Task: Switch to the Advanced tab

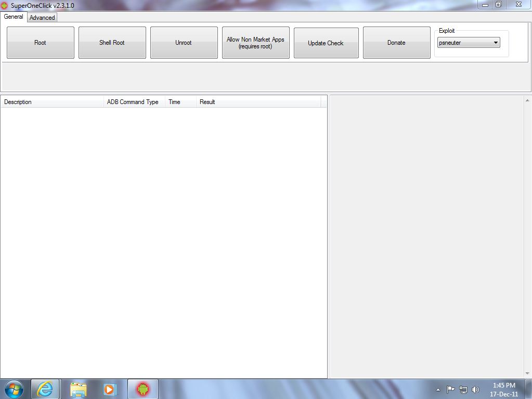Action: click(x=42, y=18)
